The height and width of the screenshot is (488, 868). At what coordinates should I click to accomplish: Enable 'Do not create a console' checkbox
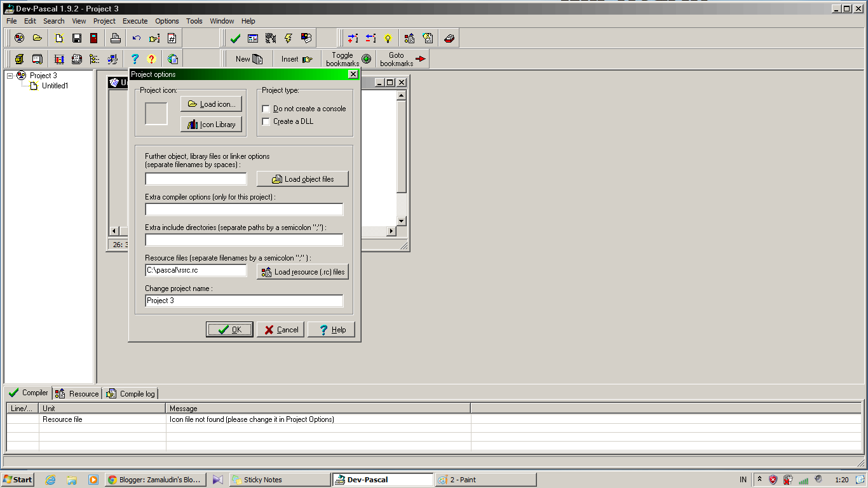click(x=266, y=109)
